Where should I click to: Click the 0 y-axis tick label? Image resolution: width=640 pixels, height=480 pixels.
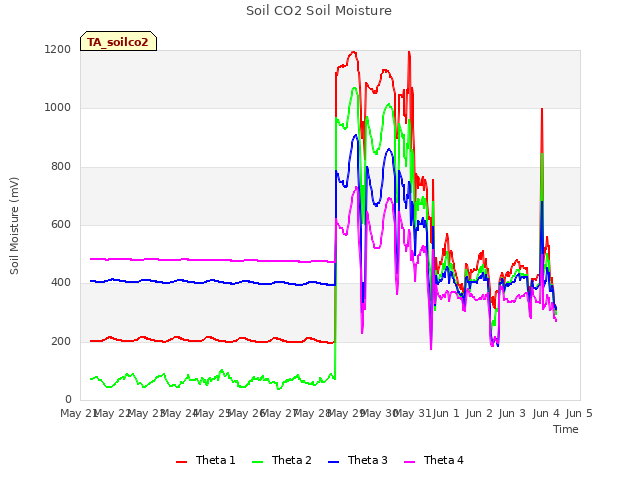click(x=68, y=400)
